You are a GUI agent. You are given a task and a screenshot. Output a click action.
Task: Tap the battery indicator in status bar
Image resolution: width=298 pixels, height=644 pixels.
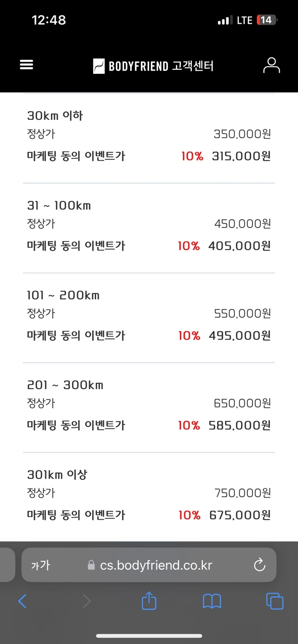tap(267, 20)
